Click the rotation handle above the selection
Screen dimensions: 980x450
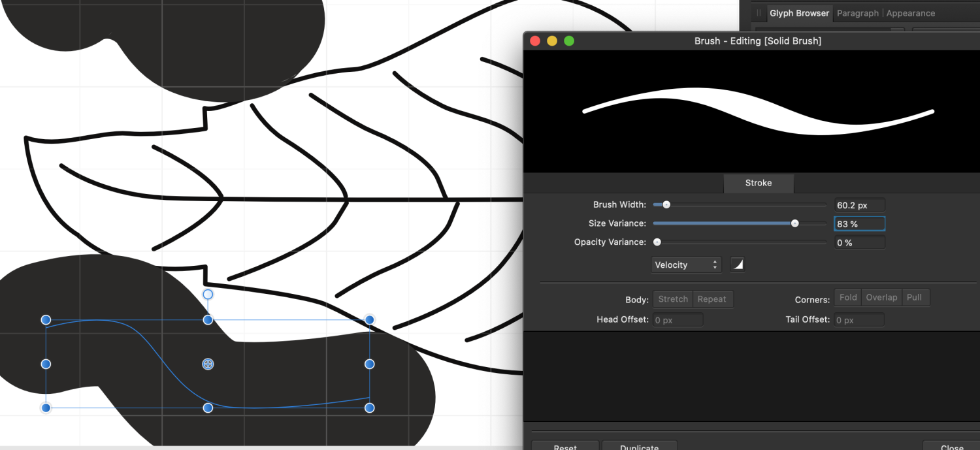click(x=208, y=295)
